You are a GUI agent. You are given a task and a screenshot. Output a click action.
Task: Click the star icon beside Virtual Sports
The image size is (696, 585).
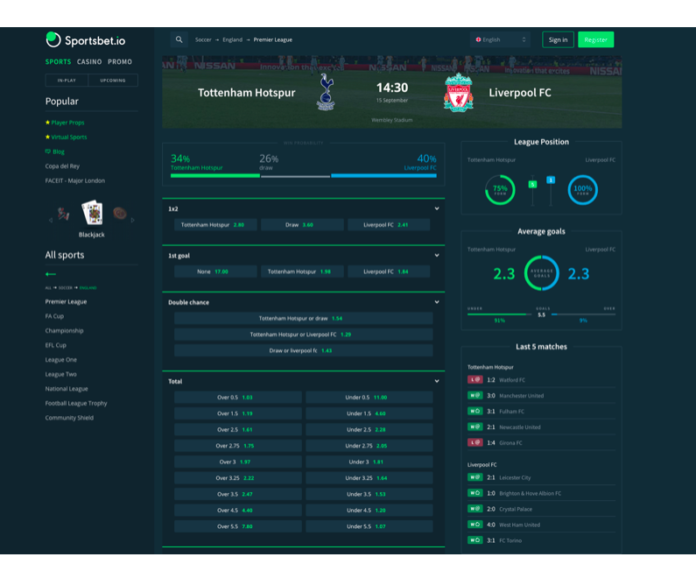coord(47,137)
